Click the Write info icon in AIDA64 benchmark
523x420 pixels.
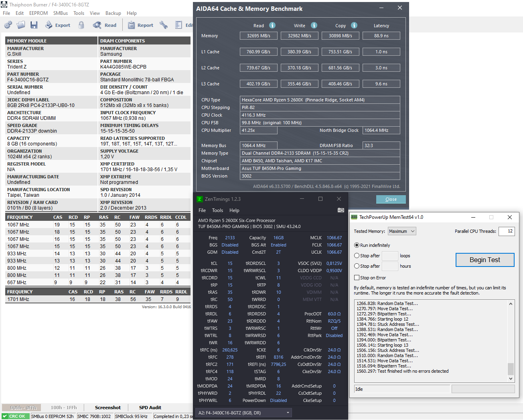pyautogui.click(x=314, y=25)
